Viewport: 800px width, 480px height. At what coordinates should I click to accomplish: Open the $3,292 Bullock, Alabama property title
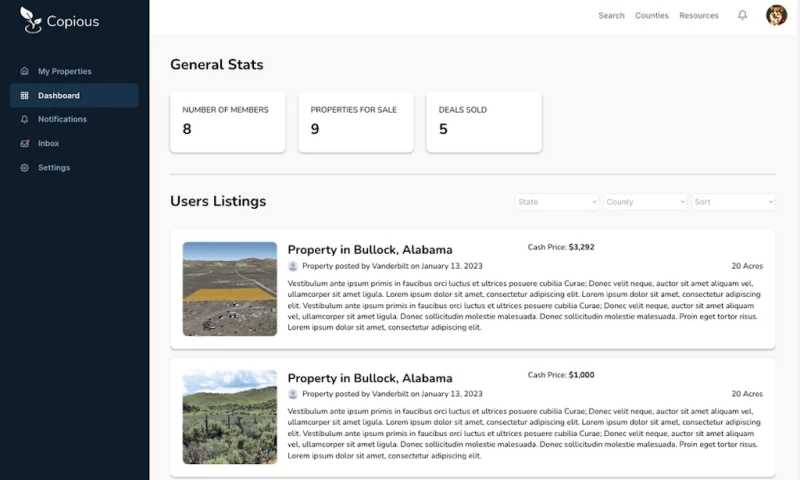point(370,249)
